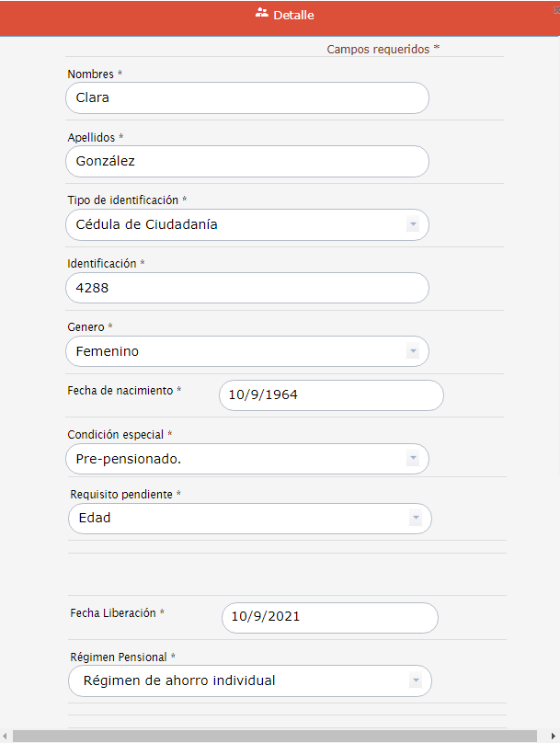The width and height of the screenshot is (560, 743).
Task: Click the Apellidos field label
Action: tap(95, 137)
